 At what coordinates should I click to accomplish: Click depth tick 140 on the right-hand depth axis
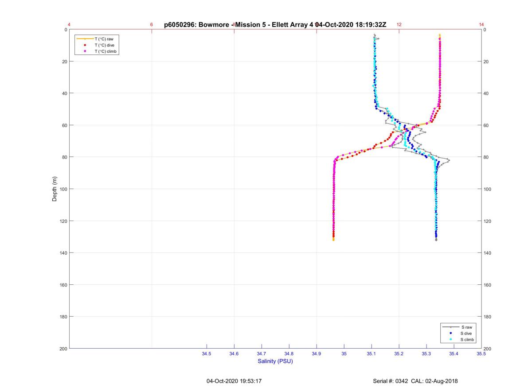click(x=488, y=253)
